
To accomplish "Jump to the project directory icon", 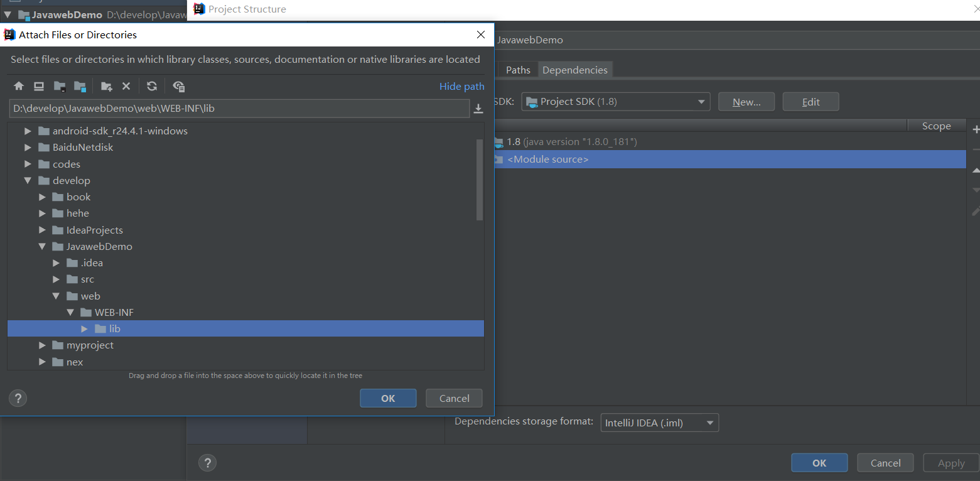I will coord(60,87).
